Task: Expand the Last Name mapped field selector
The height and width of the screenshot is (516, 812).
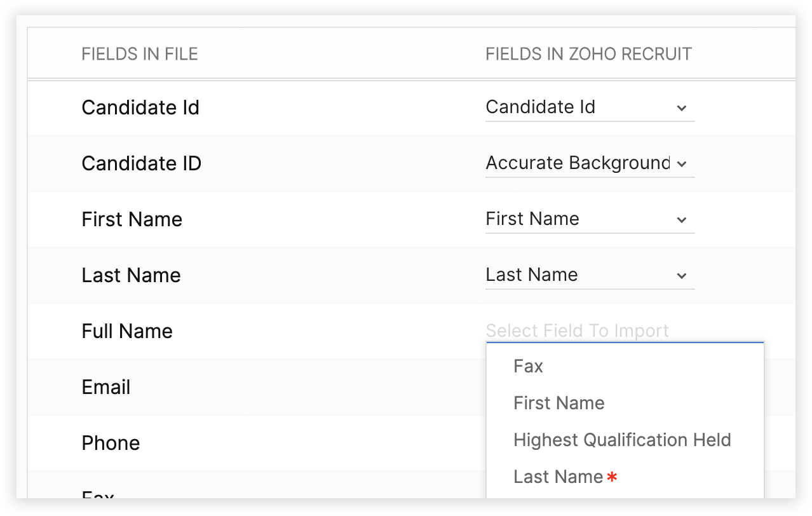Action: click(x=577, y=275)
